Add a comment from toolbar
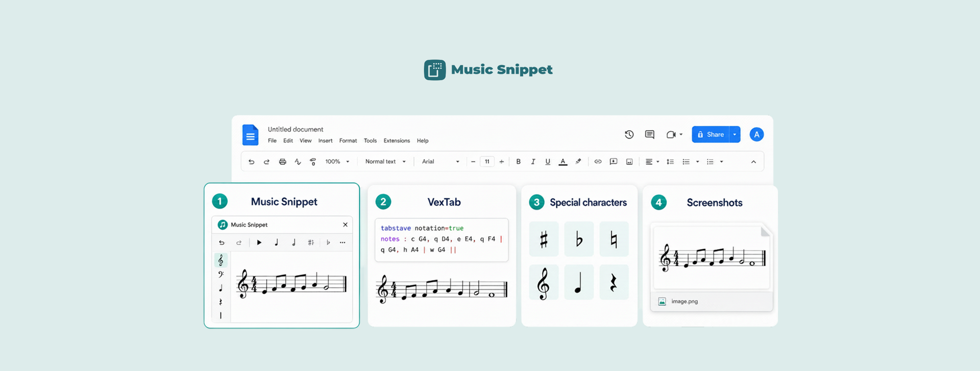The height and width of the screenshot is (371, 980). click(613, 162)
